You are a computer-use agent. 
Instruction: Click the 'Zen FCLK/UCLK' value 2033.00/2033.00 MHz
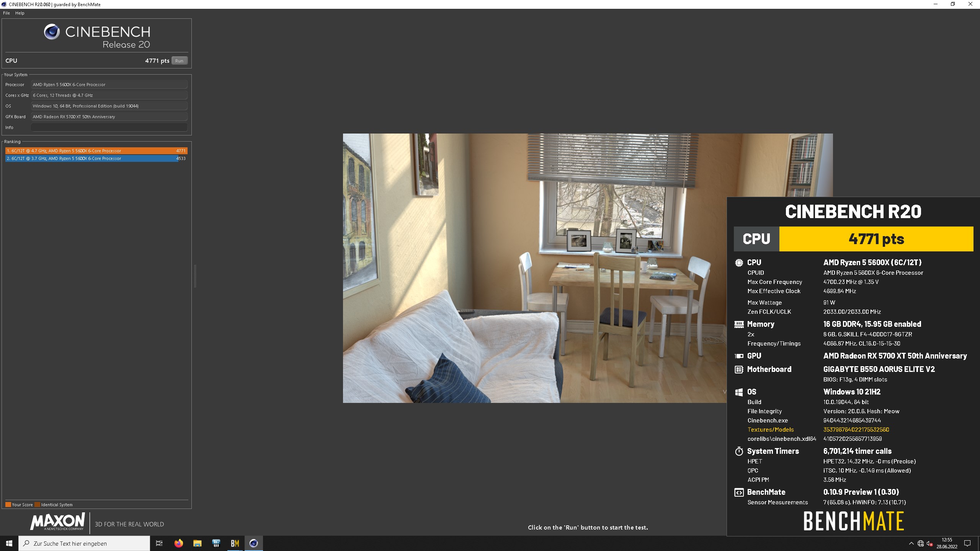click(852, 312)
